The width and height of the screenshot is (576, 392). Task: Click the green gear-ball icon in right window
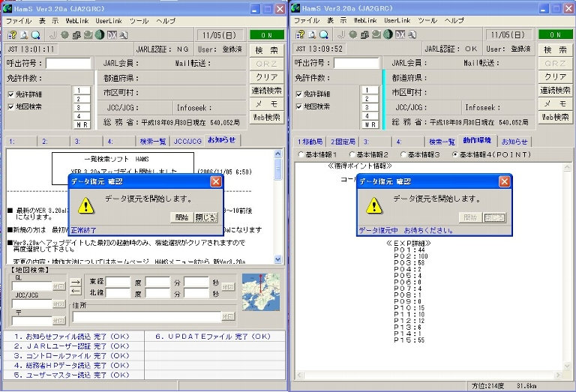pyautogui.click(x=353, y=35)
